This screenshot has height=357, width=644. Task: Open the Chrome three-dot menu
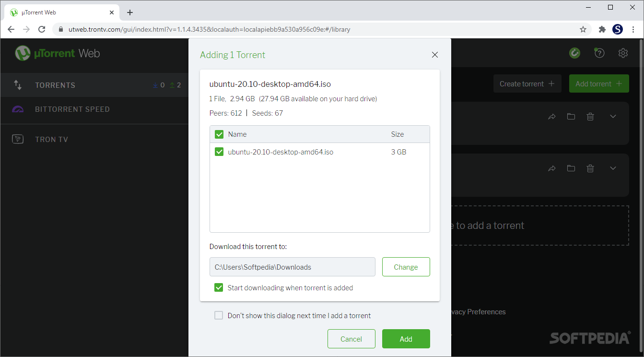[633, 29]
